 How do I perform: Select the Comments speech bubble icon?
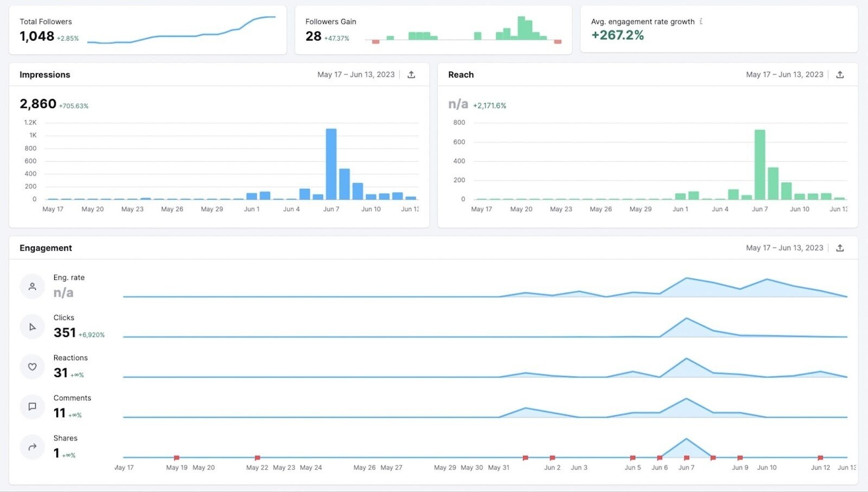[32, 406]
